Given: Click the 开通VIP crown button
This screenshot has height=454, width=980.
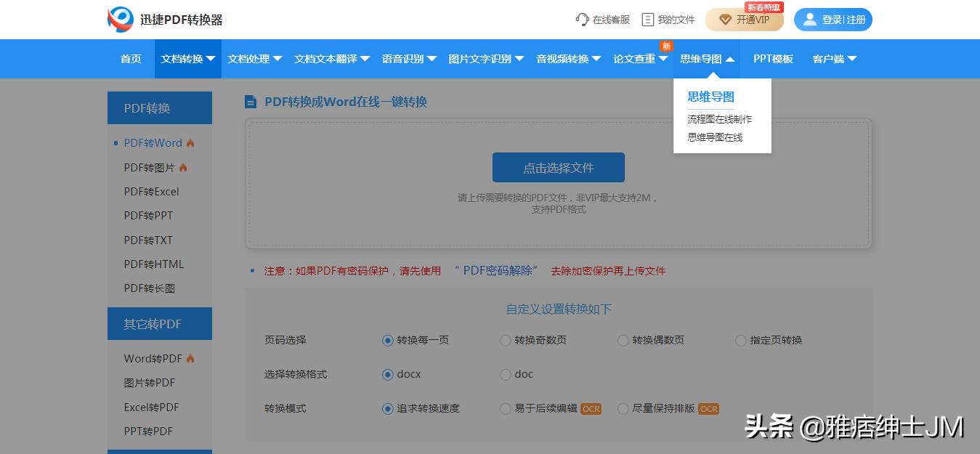Looking at the screenshot, I should pyautogui.click(x=745, y=20).
